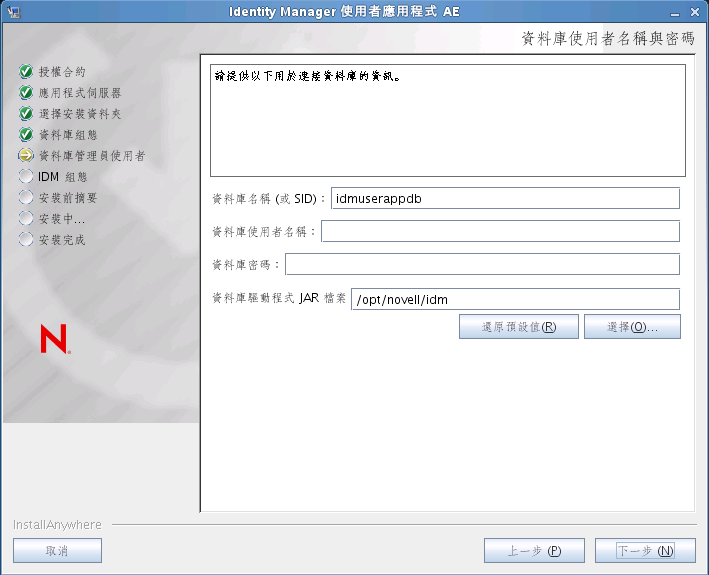
Task: Click the 安裝中... pending step circle icon
Action: 26,218
